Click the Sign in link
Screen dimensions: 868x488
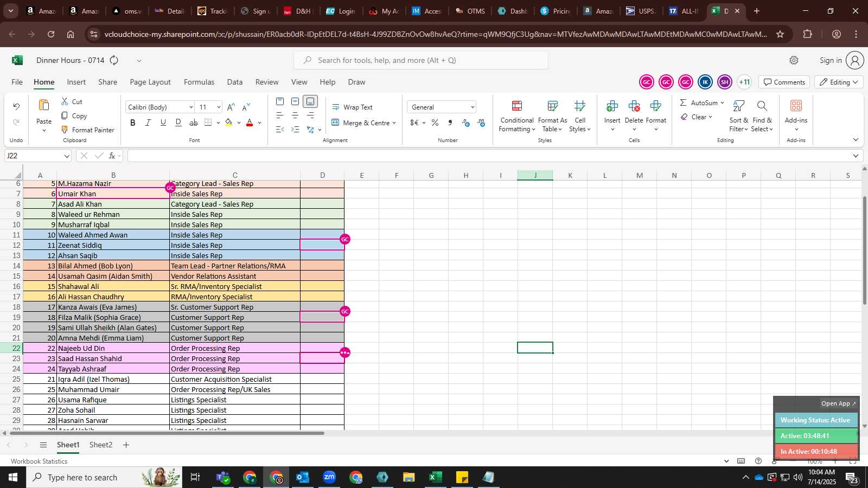pyautogui.click(x=831, y=60)
